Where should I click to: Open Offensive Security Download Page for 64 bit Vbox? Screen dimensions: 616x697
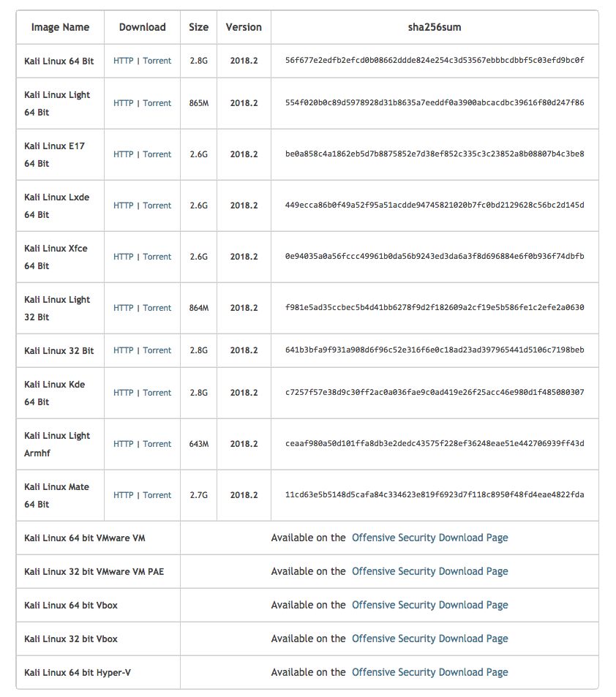pyautogui.click(x=429, y=605)
